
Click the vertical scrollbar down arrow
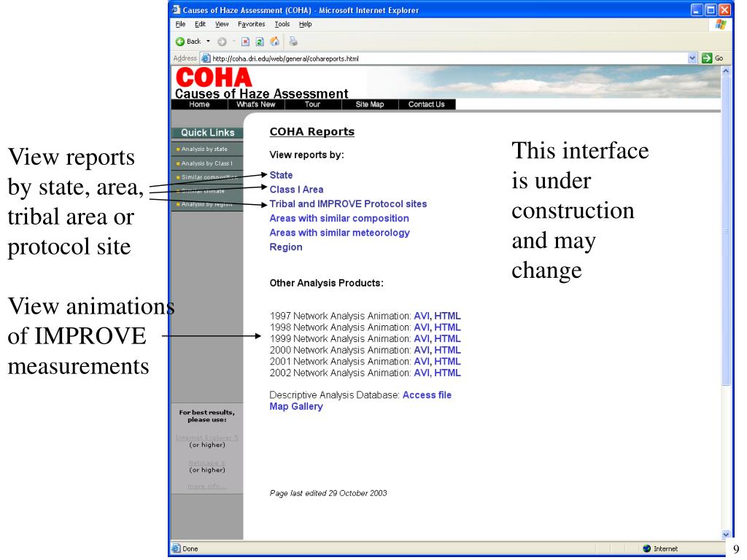coord(726,534)
